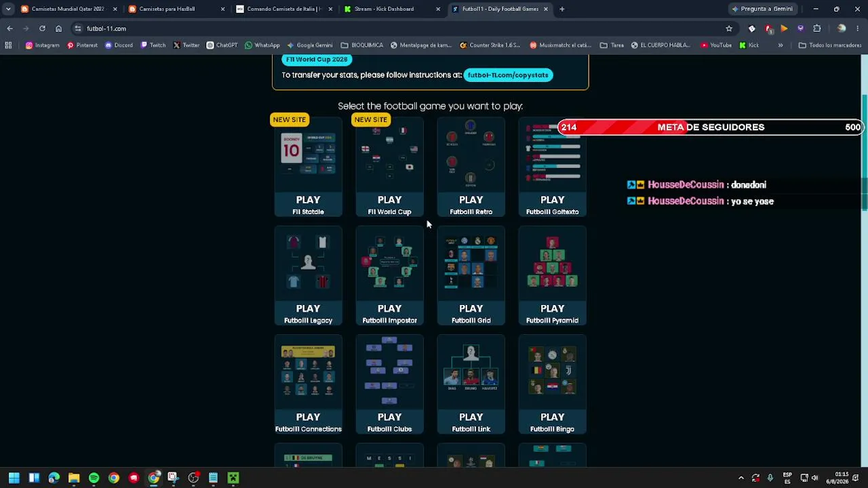Screen dimensions: 868x488
Task: Open the Instagram bookmark
Action: pyautogui.click(x=43, y=45)
